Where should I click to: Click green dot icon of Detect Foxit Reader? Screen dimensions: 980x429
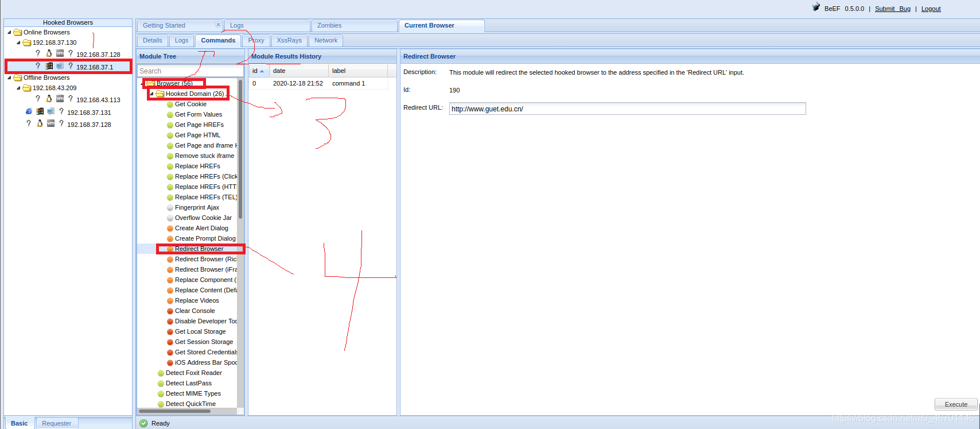coord(161,373)
